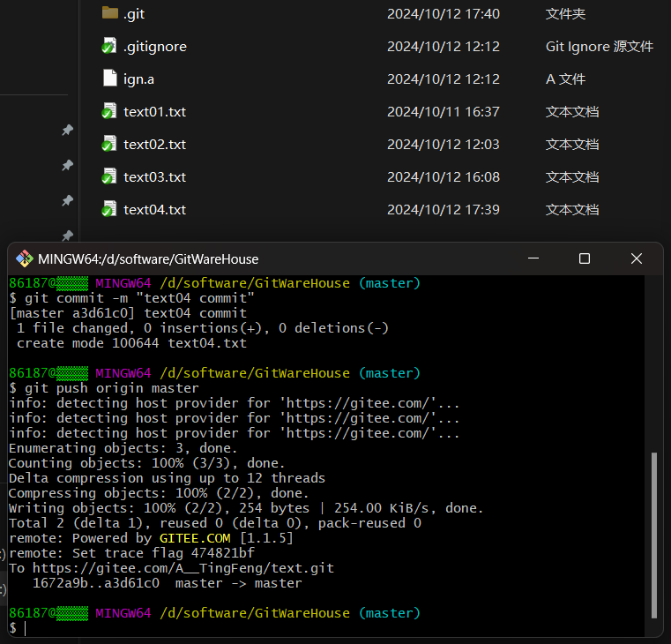The height and width of the screenshot is (644, 671).
Task: Click the Git Bash window title text
Action: [148, 259]
